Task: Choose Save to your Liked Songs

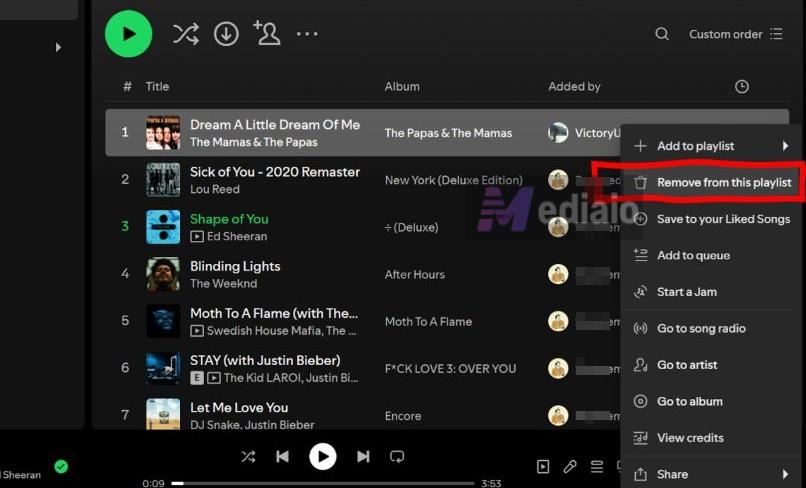Action: [722, 219]
